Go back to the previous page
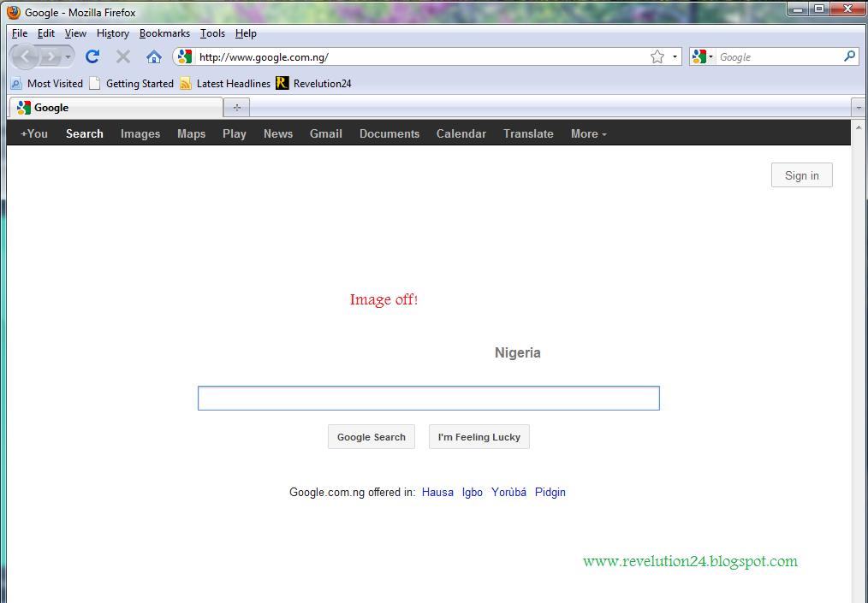868x603 pixels. tap(25, 56)
